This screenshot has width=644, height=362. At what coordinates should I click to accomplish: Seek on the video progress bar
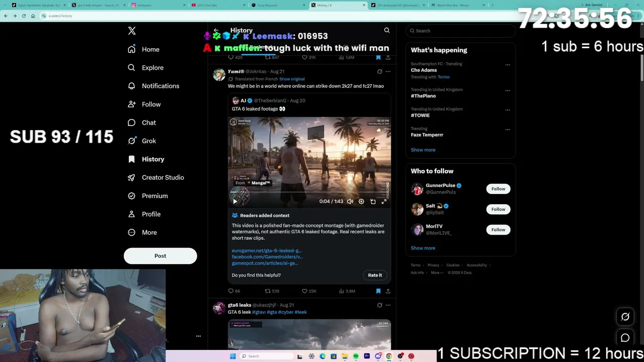[x=309, y=192]
